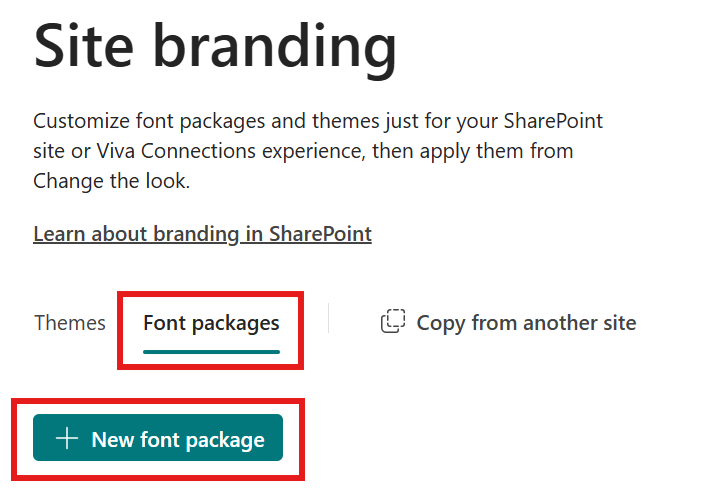Create a New font package

pyautogui.click(x=158, y=438)
